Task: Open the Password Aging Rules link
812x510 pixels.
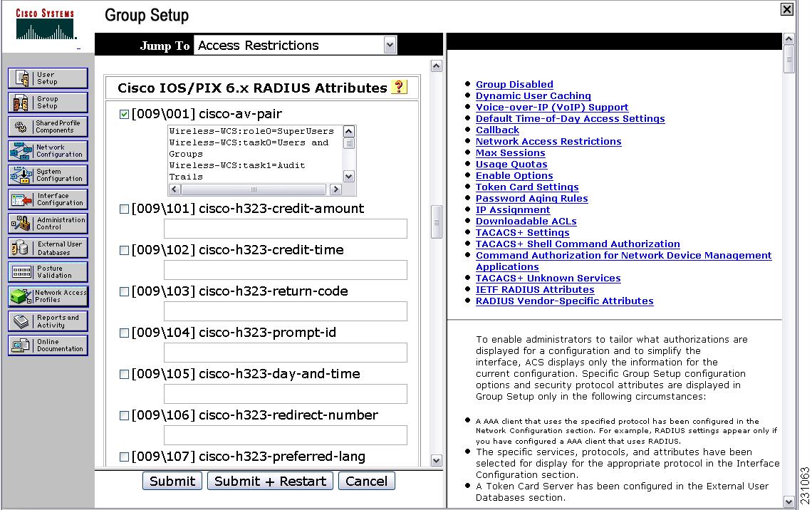Action: pos(532,198)
